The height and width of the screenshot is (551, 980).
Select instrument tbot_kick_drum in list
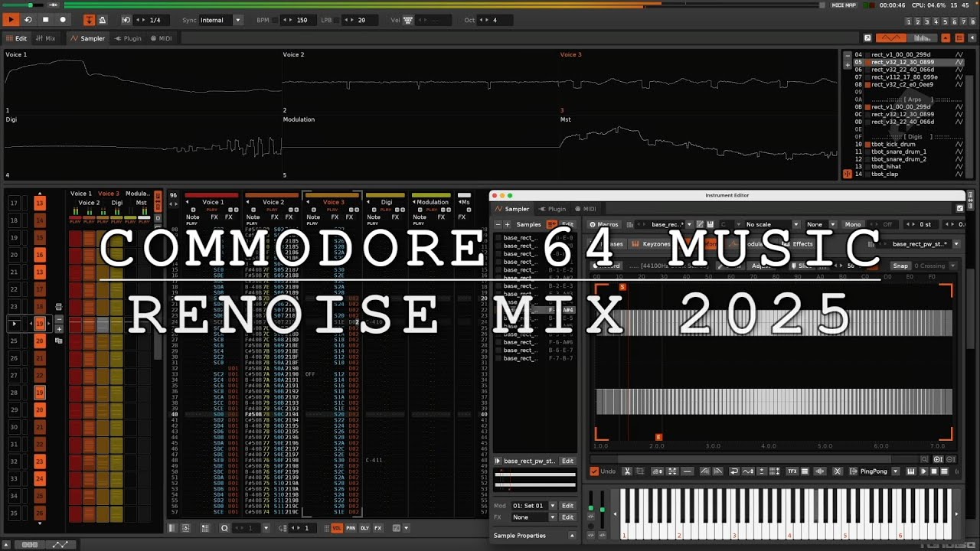tap(909, 144)
